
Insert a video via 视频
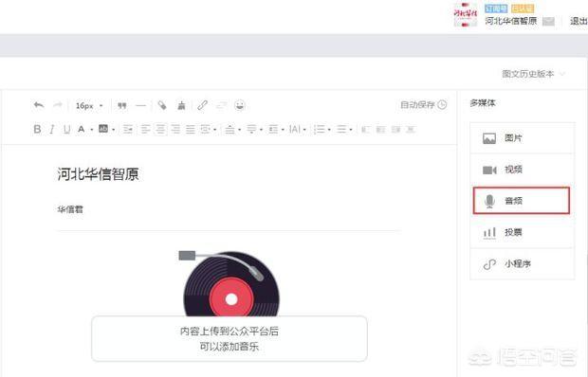coord(522,170)
